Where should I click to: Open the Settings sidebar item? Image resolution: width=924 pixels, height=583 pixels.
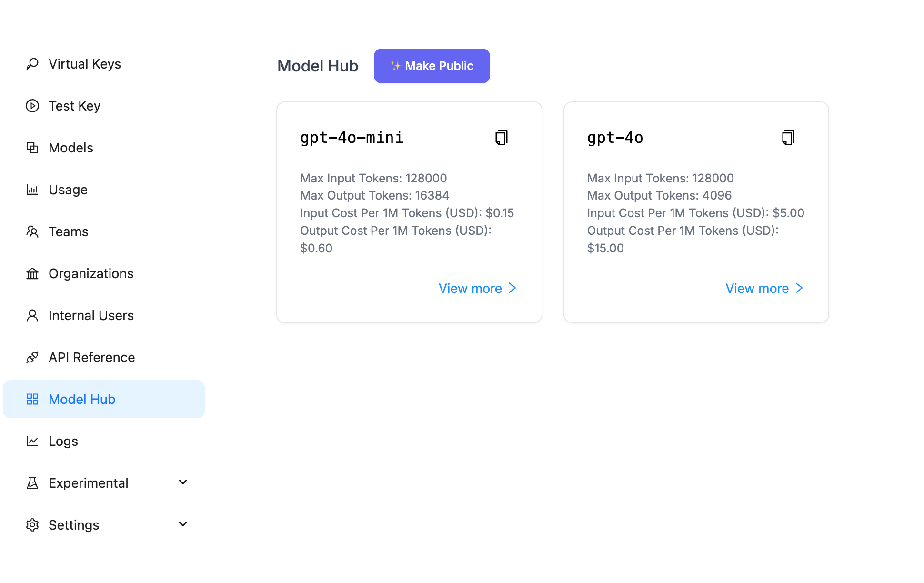pos(74,525)
